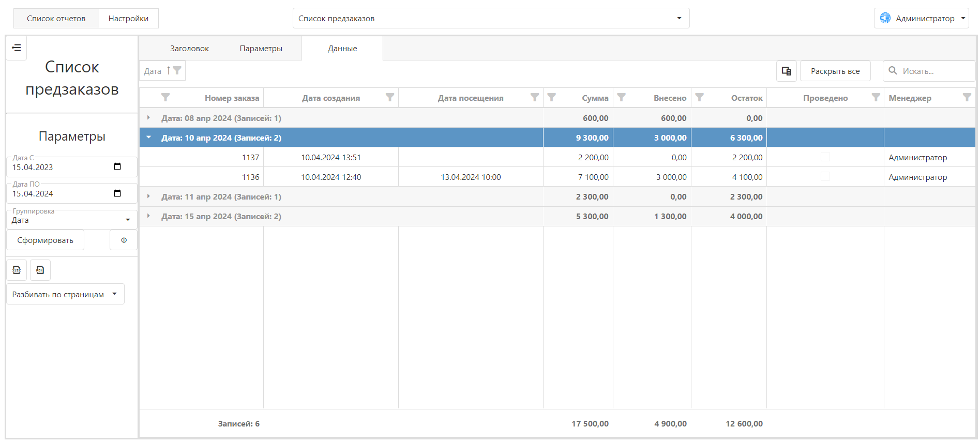Select order number 1136 cell
Image resolution: width=980 pixels, height=442 pixels.
pos(202,177)
